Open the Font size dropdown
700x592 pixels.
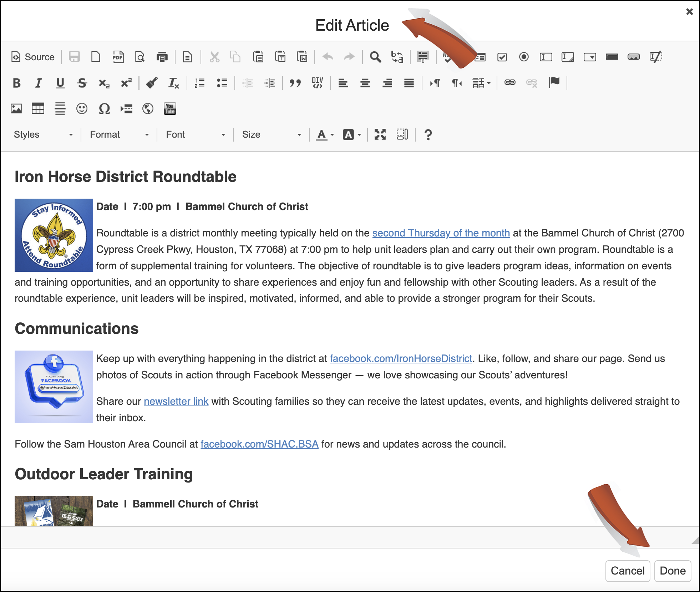point(272,134)
